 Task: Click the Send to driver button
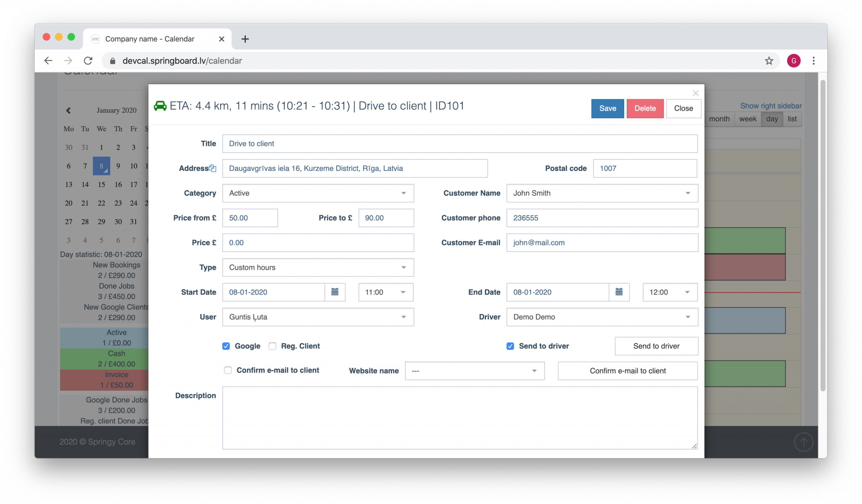tap(656, 346)
